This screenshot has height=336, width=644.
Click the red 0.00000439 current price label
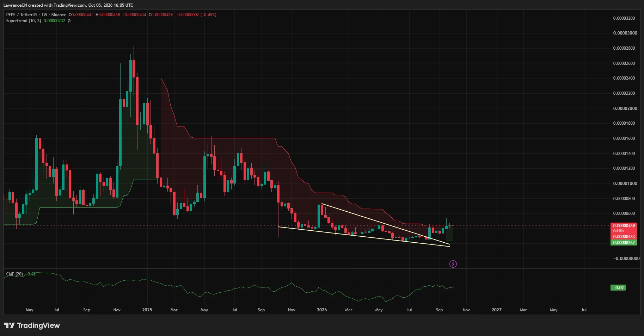pos(624,225)
